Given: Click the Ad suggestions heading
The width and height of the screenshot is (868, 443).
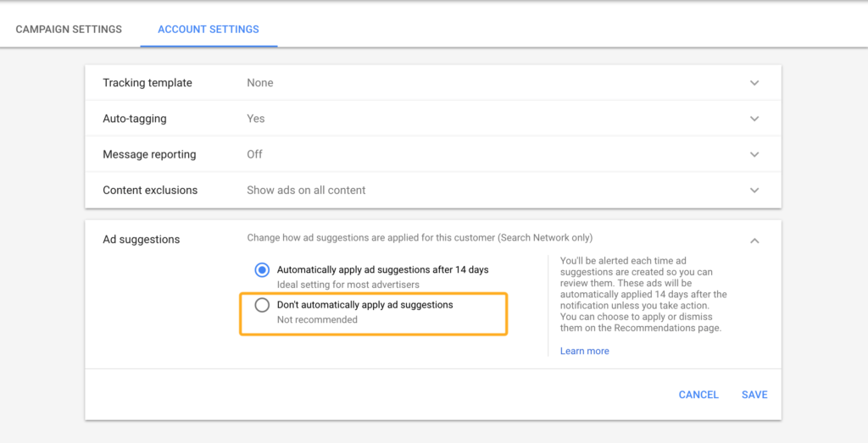Looking at the screenshot, I should point(142,240).
